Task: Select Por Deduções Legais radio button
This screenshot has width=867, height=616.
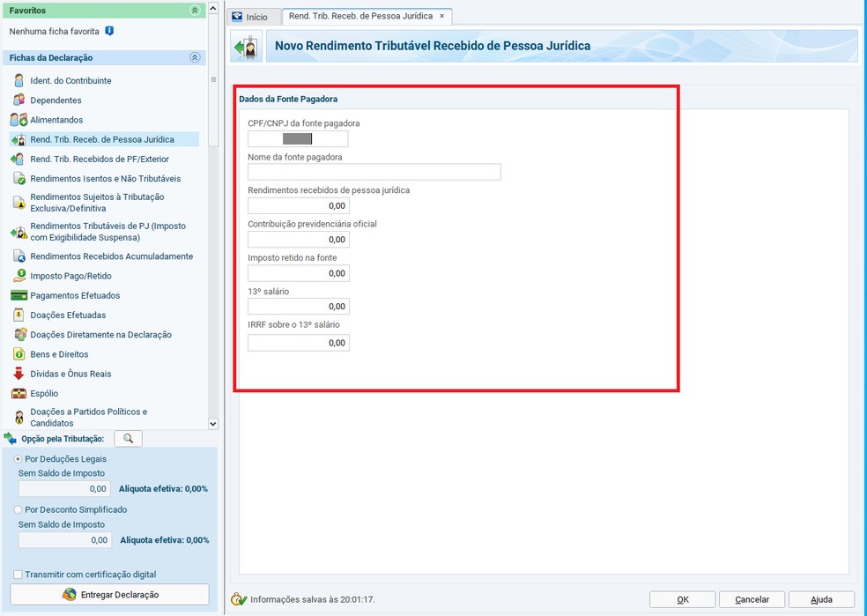Action: (19, 459)
